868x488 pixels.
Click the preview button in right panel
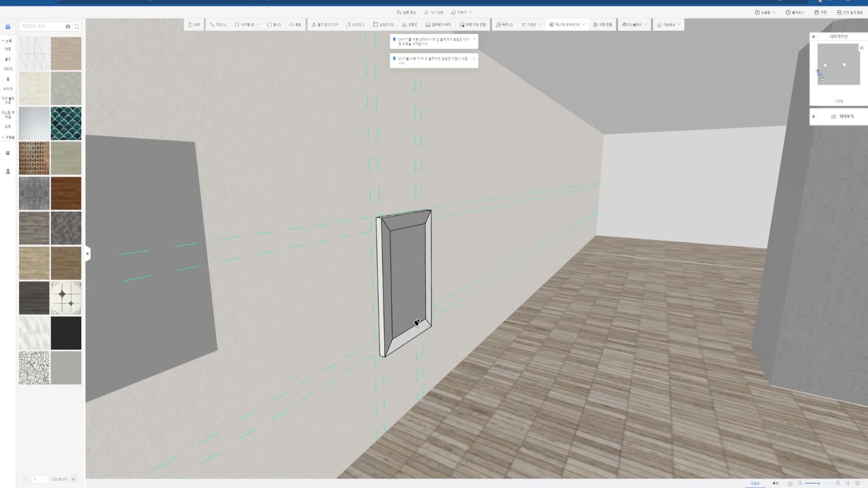pos(842,117)
